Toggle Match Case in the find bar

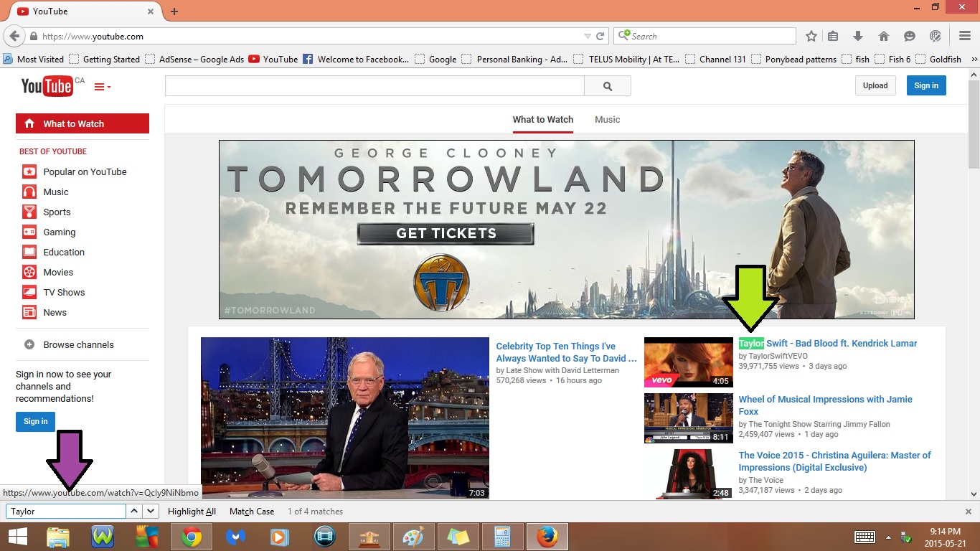pyautogui.click(x=252, y=512)
